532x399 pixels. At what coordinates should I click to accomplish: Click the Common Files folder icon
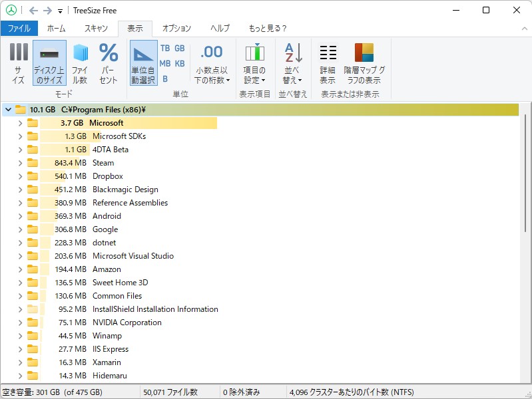(33, 296)
